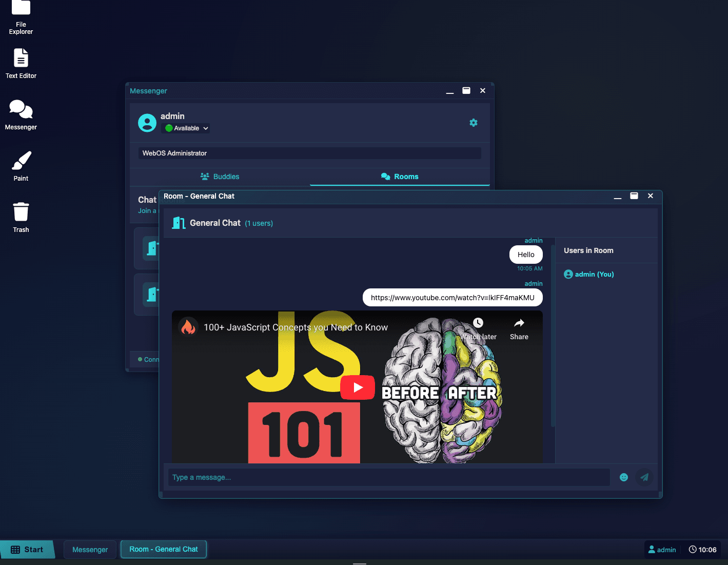
Task: Launch the Paint desktop icon
Action: (x=21, y=166)
